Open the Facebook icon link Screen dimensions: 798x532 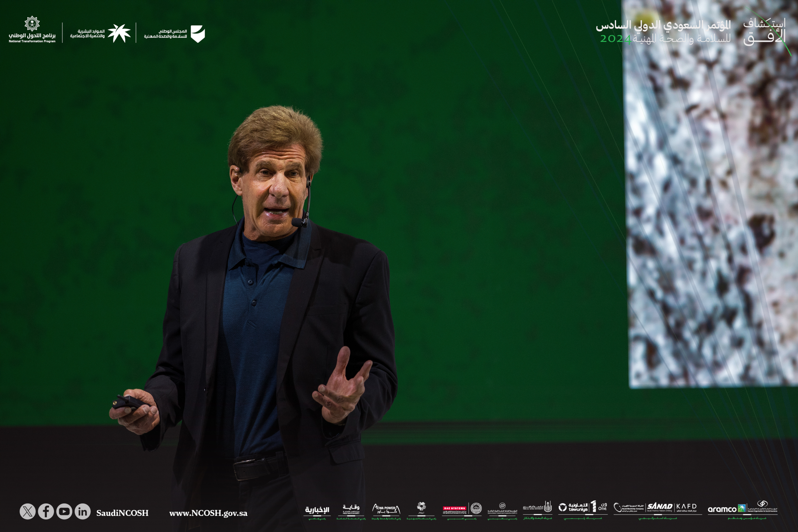tap(46, 511)
